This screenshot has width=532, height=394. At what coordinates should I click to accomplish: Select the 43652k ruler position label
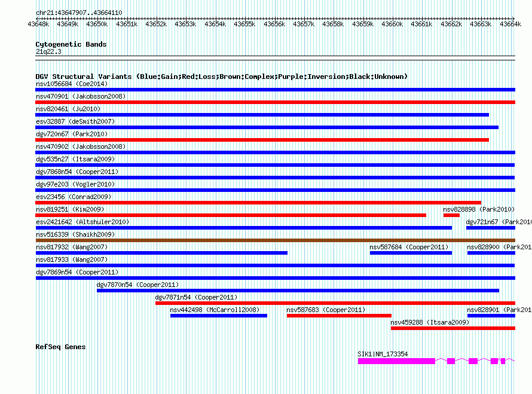pos(156,24)
